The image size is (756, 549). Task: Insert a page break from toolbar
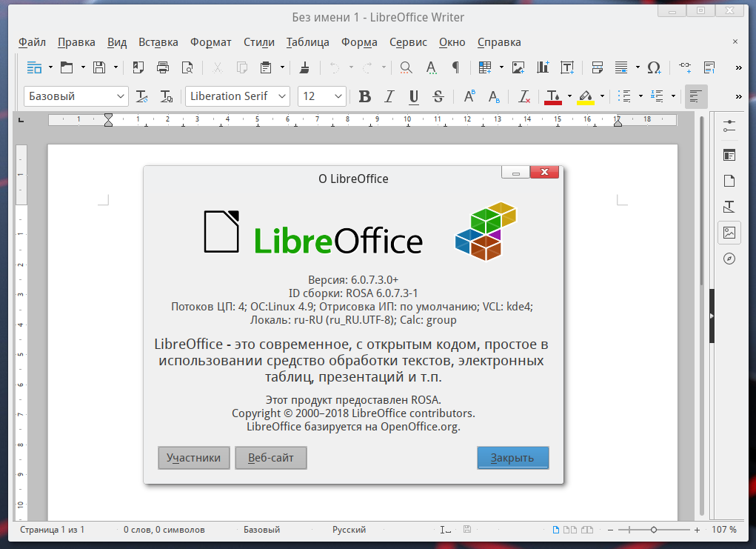coord(598,67)
